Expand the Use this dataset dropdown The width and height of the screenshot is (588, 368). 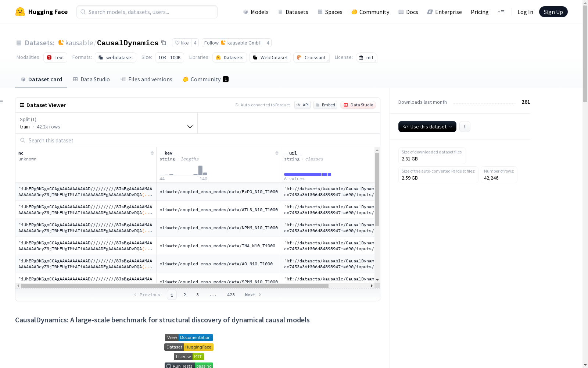tap(427, 127)
